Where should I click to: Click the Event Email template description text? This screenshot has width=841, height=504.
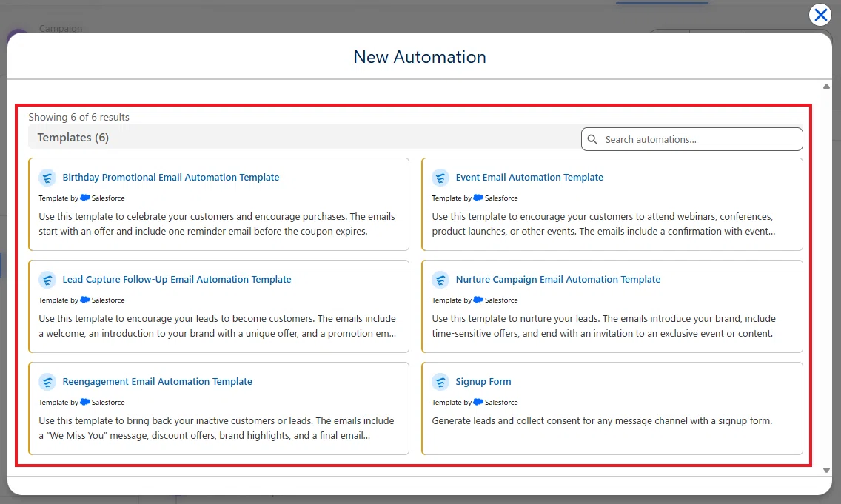(x=603, y=224)
